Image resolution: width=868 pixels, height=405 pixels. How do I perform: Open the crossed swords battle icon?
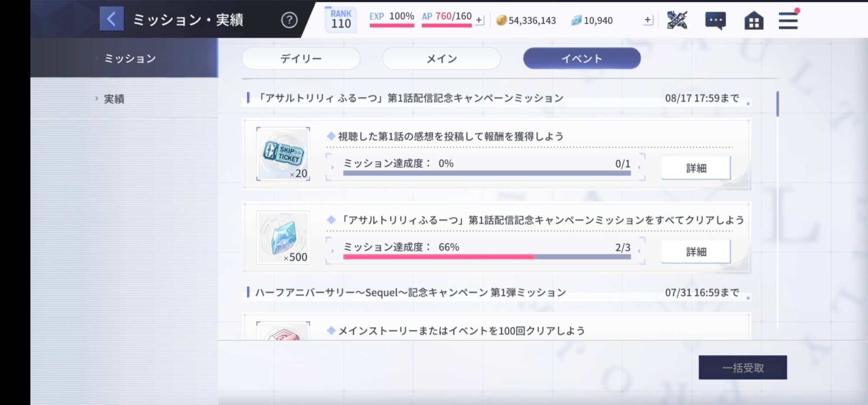pos(677,20)
